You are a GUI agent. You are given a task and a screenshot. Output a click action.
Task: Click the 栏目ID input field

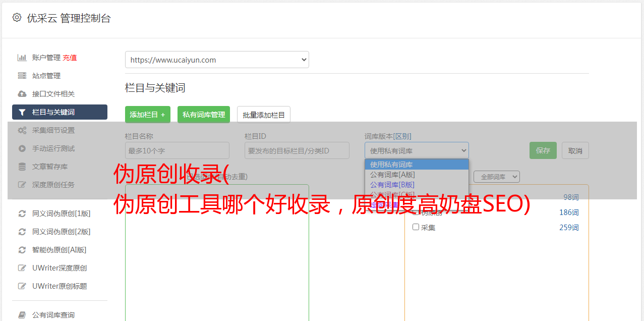[x=297, y=150]
